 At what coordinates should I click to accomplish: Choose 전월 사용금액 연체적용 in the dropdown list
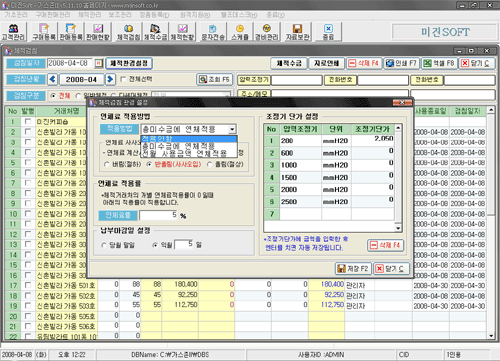[x=189, y=153]
